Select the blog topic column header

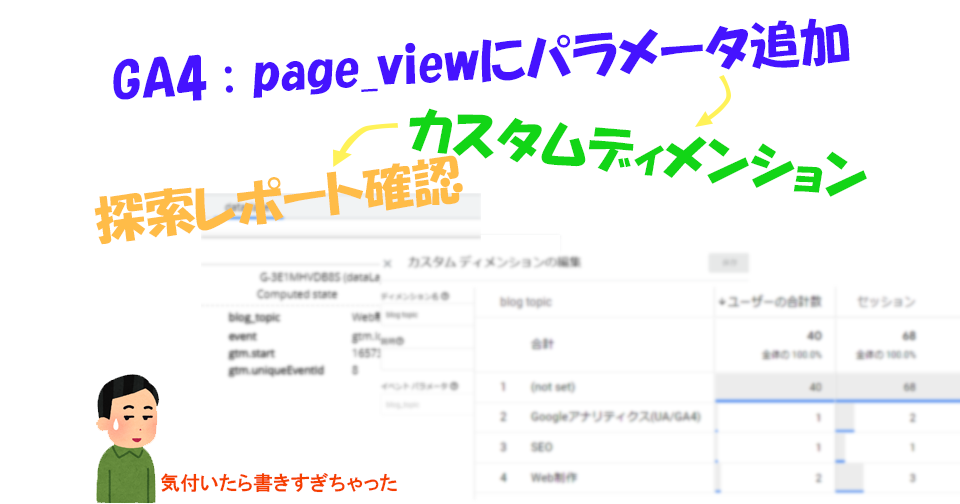(526, 302)
